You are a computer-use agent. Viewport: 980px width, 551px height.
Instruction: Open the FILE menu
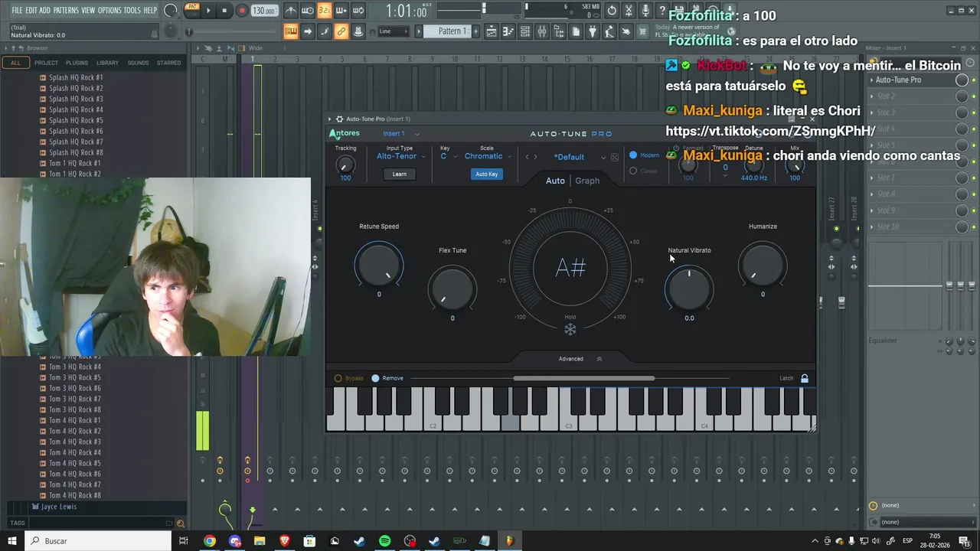coord(17,10)
